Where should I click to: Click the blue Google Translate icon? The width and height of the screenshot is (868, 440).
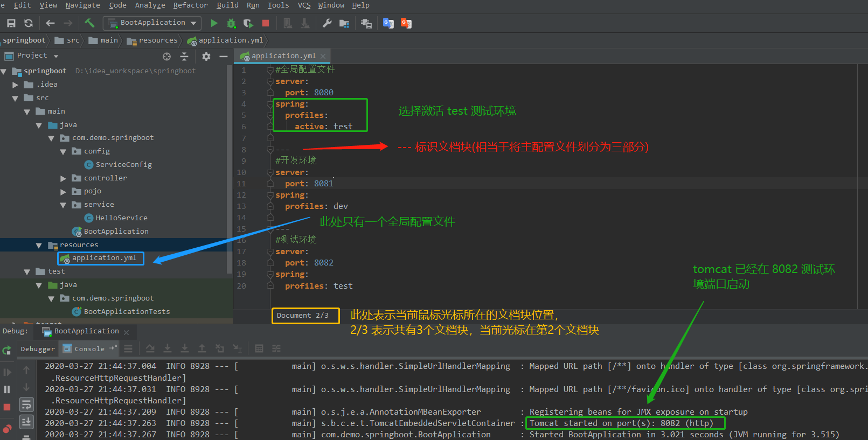[388, 23]
